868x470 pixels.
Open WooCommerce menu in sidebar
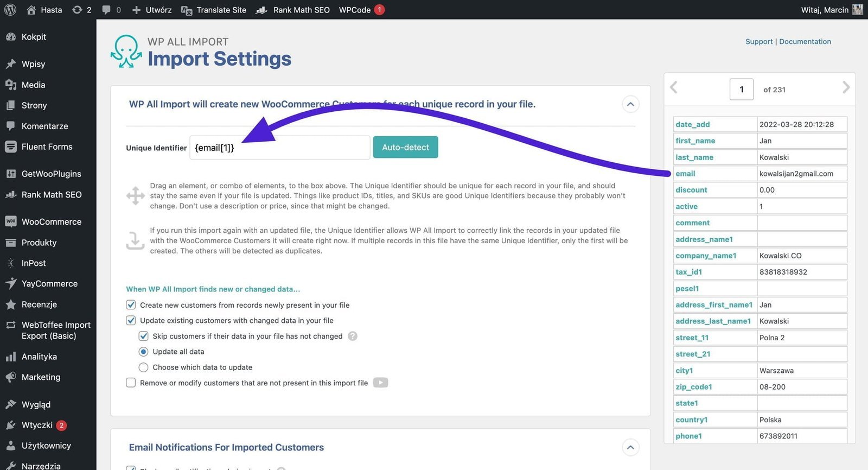coord(51,222)
